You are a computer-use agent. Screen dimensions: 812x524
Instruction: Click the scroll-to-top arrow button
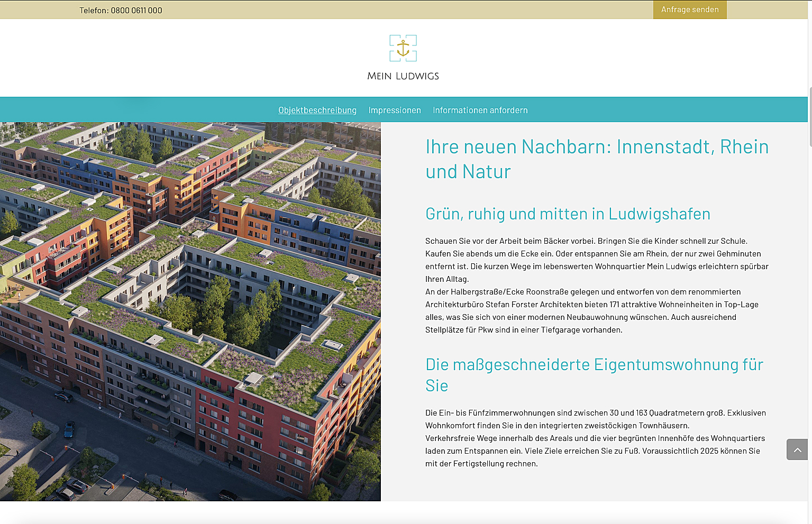797,449
